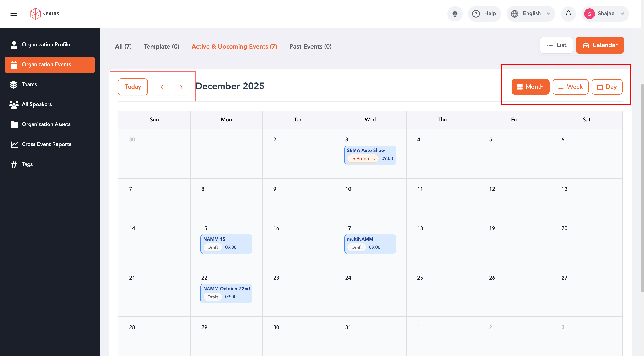Open Teams from the sidebar

(x=29, y=84)
